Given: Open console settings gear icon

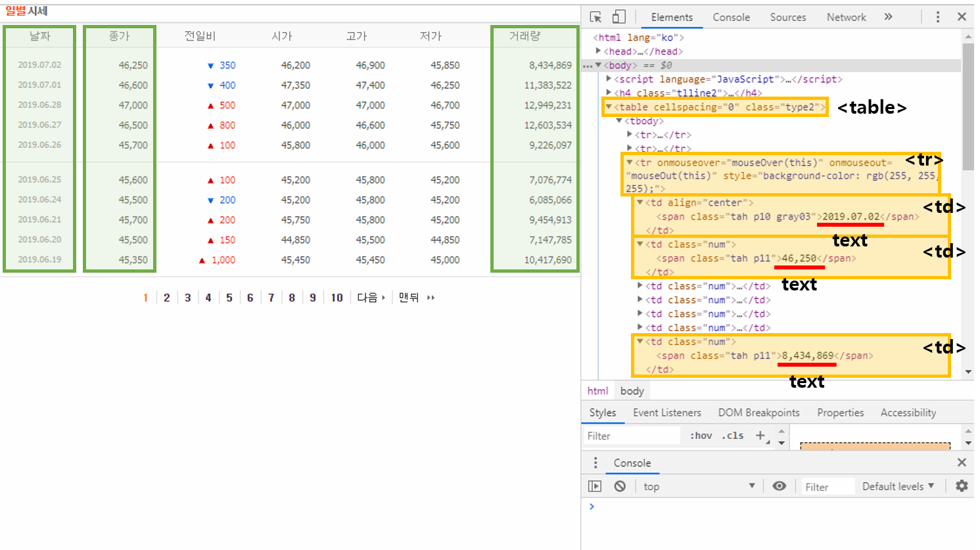Looking at the screenshot, I should click(x=962, y=486).
